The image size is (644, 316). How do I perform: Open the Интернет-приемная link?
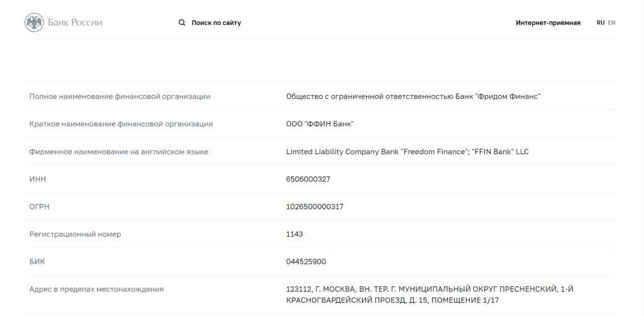pyautogui.click(x=548, y=23)
